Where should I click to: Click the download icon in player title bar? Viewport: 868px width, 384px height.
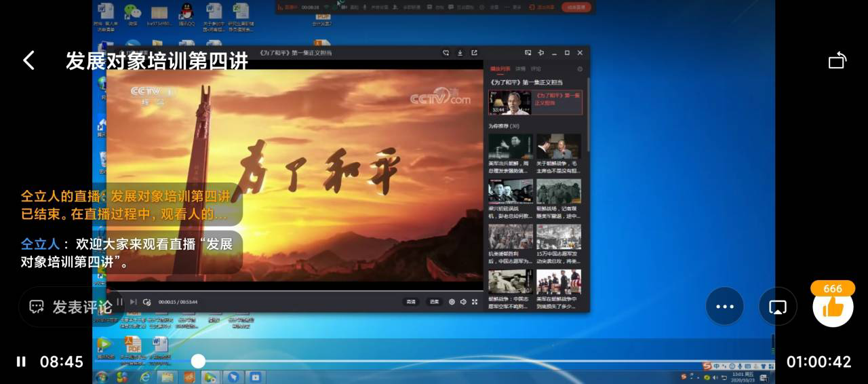(460, 52)
